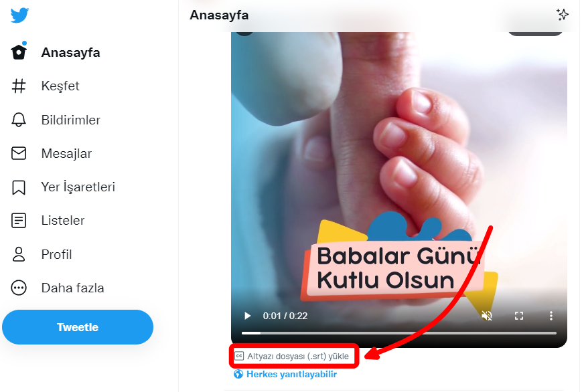Click the Twitter bird logo
The height and width of the screenshot is (392, 582).
(x=19, y=15)
